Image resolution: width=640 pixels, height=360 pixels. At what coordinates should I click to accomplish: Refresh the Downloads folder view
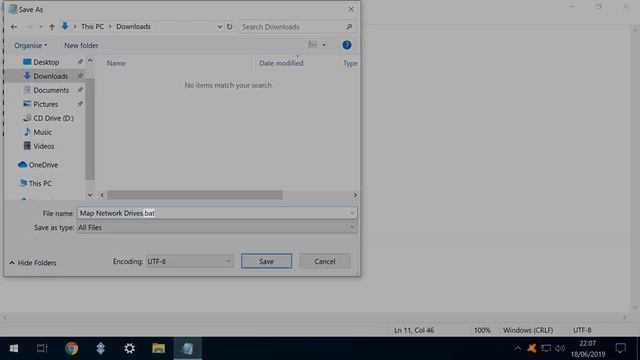229,27
